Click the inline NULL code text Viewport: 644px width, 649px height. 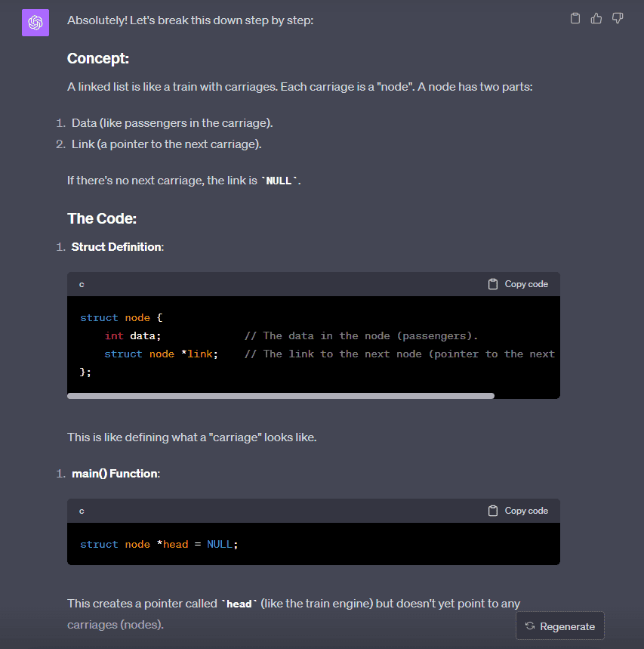[279, 181]
